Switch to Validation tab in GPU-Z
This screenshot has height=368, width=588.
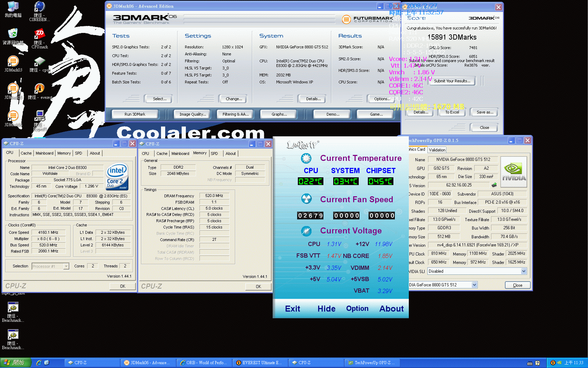(x=437, y=150)
